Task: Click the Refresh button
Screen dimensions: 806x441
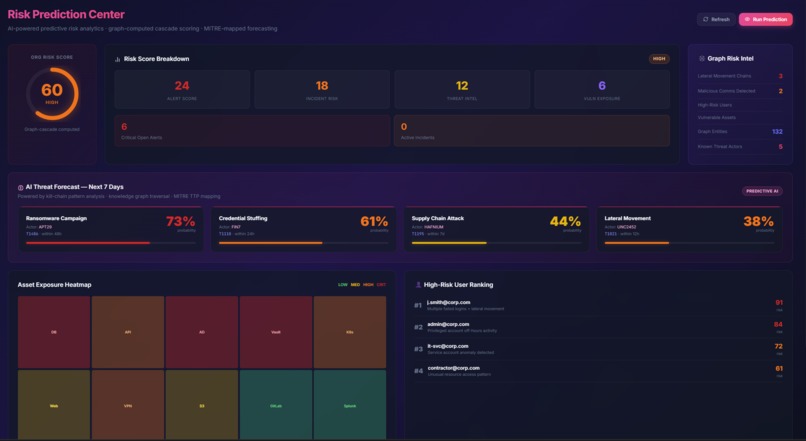Action: click(x=716, y=19)
